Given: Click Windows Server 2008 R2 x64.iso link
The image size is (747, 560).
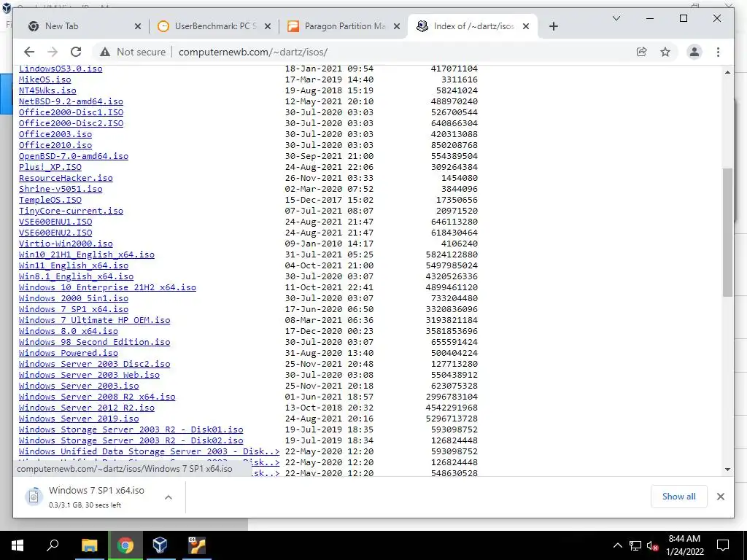Looking at the screenshot, I should (97, 397).
